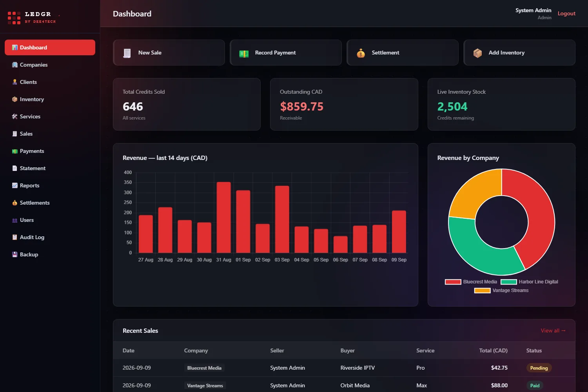Toggle the Vantage Streams legend swatch
The height and width of the screenshot is (392, 588).
482,290
